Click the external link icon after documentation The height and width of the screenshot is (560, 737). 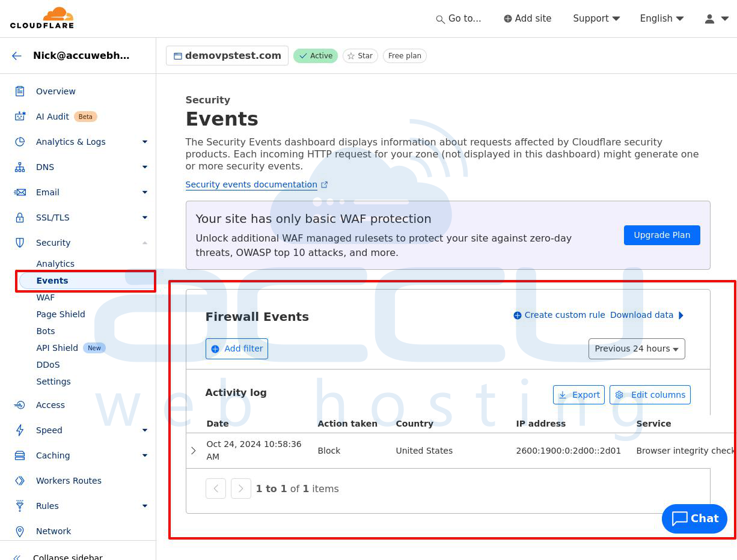325,185
